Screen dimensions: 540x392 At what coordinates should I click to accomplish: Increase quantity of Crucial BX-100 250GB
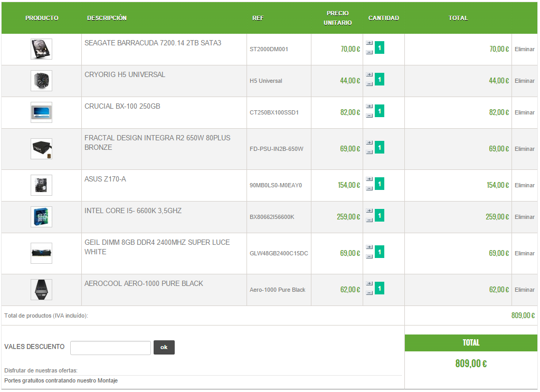click(369, 107)
